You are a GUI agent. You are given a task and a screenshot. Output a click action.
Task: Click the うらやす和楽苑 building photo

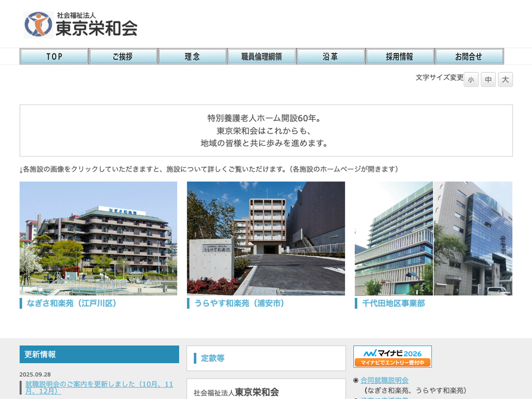pos(266,238)
